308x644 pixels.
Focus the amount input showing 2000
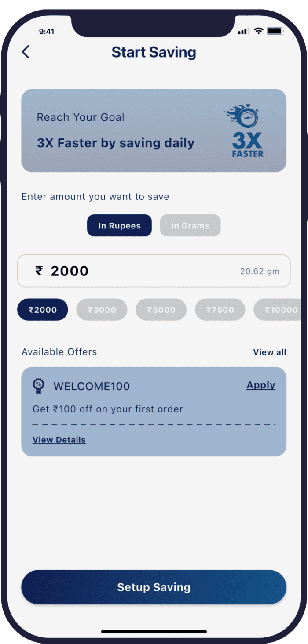click(154, 271)
